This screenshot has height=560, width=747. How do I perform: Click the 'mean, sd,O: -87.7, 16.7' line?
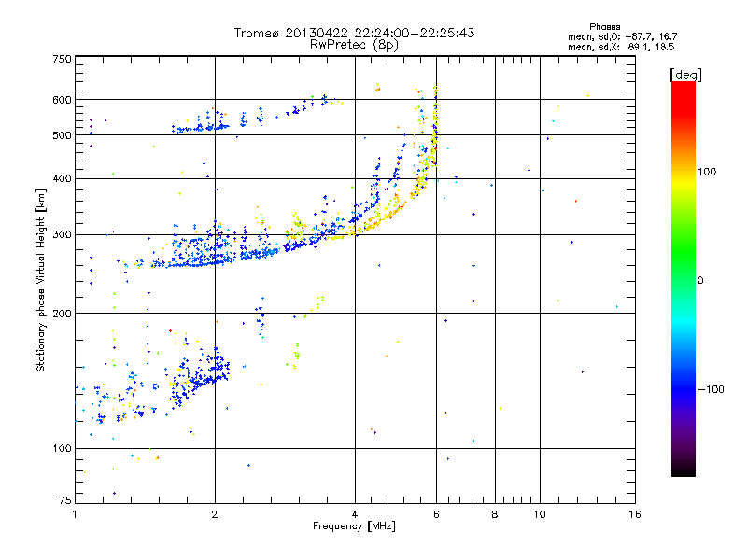tap(622, 36)
